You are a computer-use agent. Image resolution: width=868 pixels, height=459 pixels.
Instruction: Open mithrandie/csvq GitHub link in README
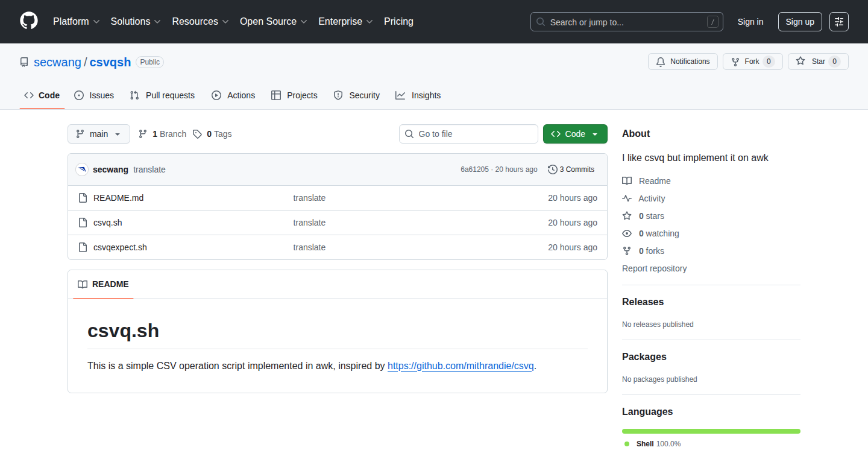(461, 366)
